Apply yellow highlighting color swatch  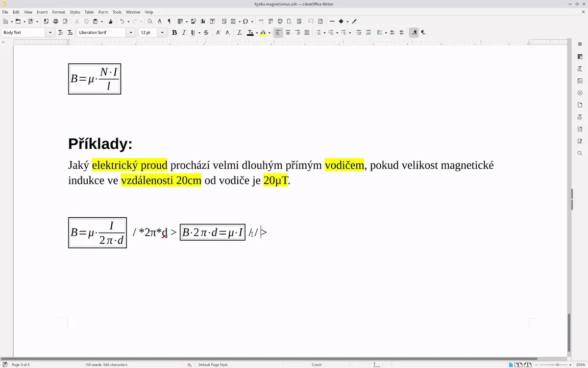click(x=263, y=33)
